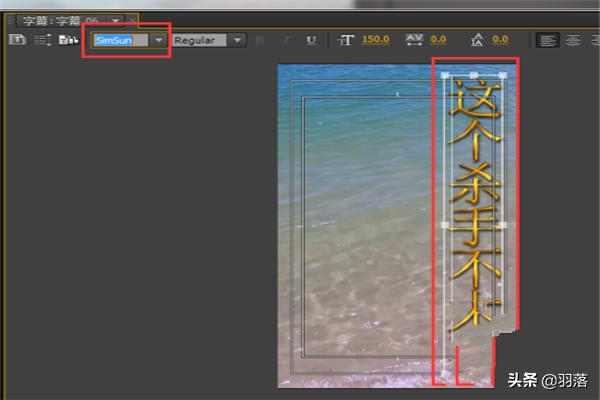The image size is (600, 400).
Task: Click the kerning AV icon
Action: pos(414,40)
